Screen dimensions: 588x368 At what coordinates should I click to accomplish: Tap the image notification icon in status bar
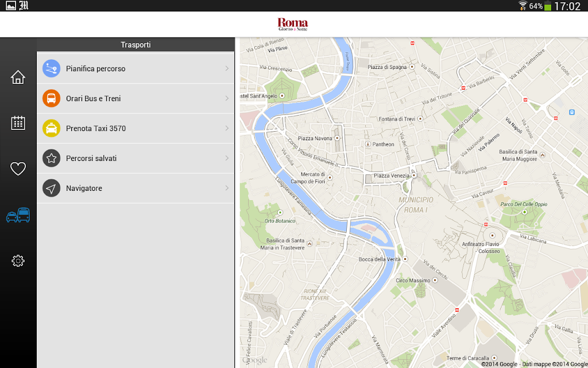11,6
